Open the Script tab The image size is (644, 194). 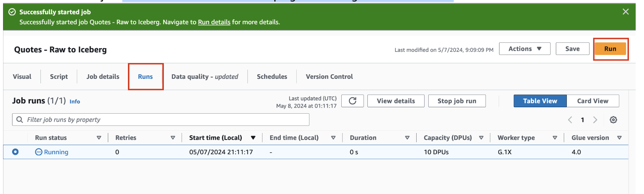[59, 77]
